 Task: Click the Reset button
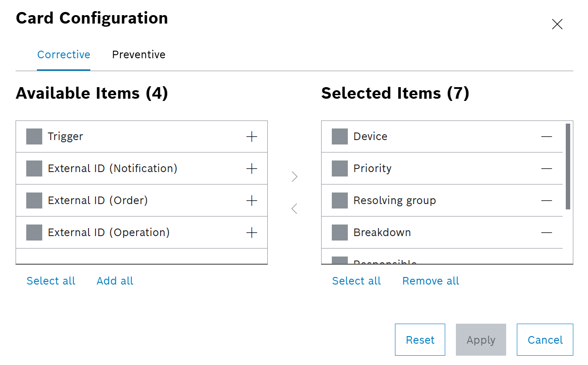[x=420, y=340]
